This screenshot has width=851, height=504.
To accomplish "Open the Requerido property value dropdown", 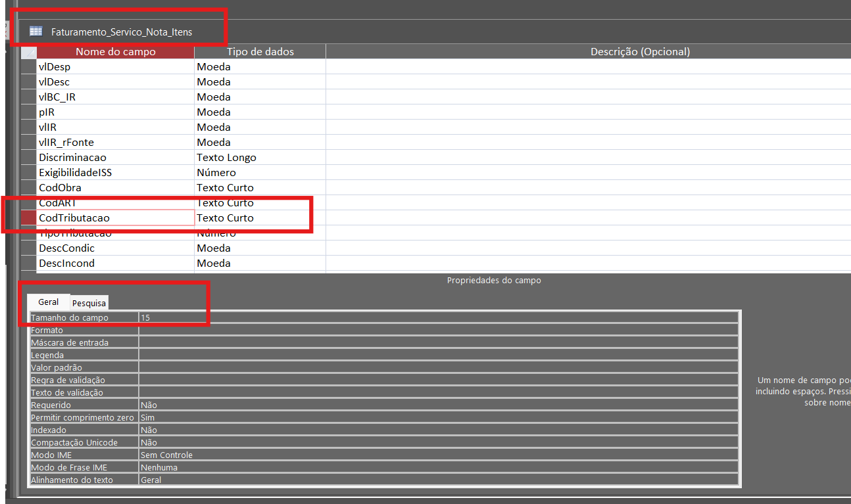I will 438,405.
